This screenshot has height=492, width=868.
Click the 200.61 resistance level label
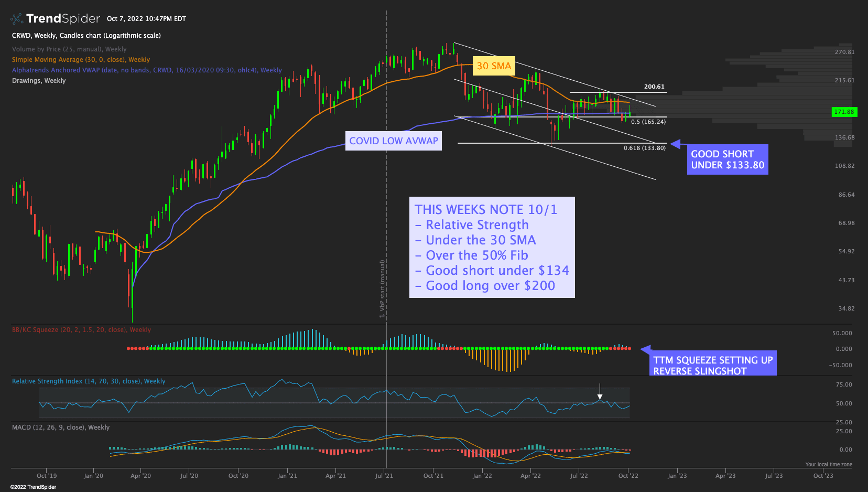[654, 87]
